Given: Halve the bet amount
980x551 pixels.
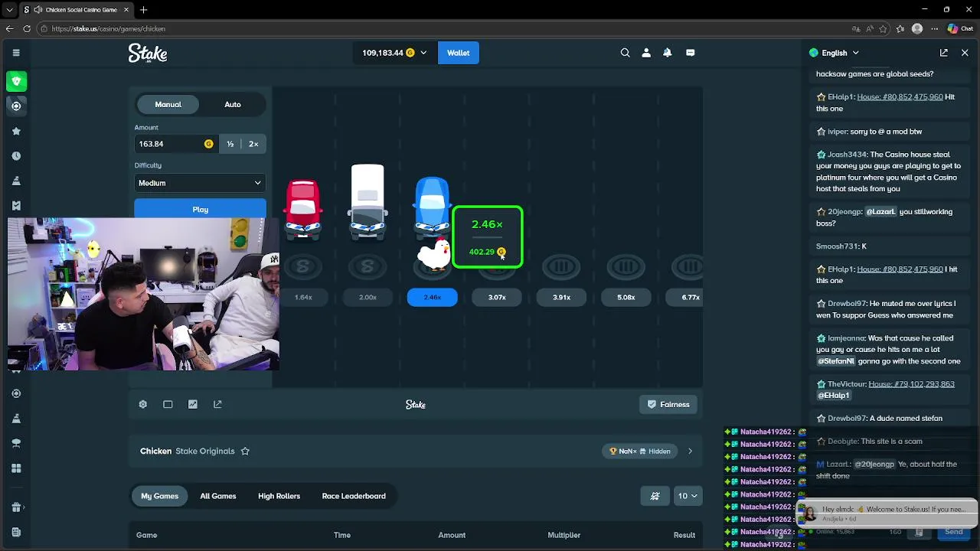Looking at the screenshot, I should (230, 144).
